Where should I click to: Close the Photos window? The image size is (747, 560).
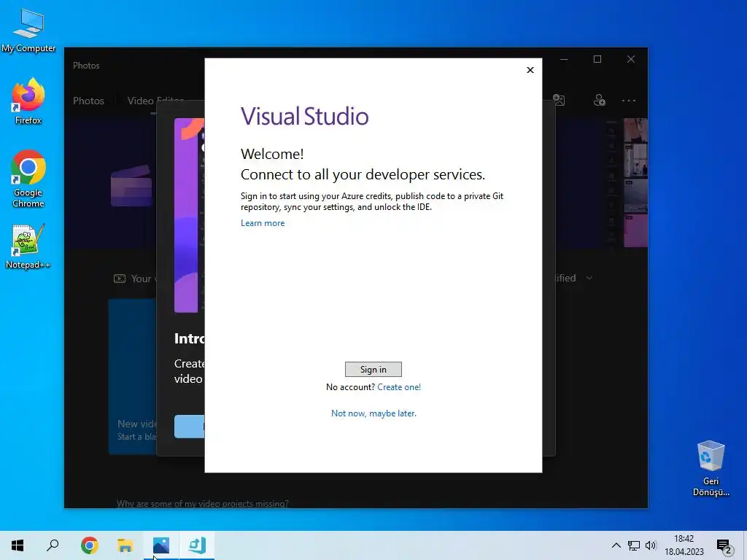(x=631, y=59)
